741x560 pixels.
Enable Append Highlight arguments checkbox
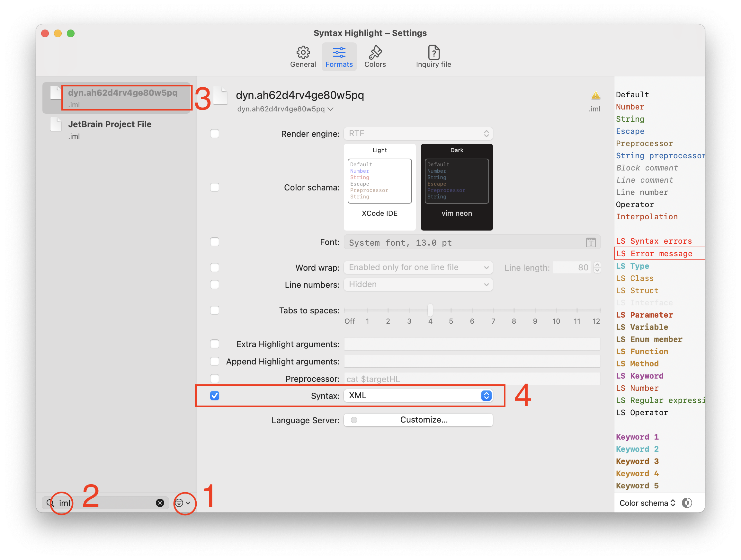point(215,361)
